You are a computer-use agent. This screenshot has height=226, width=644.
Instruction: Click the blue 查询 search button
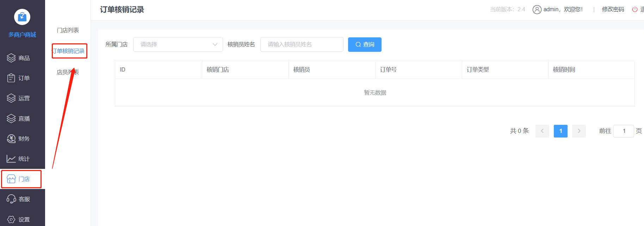click(365, 44)
